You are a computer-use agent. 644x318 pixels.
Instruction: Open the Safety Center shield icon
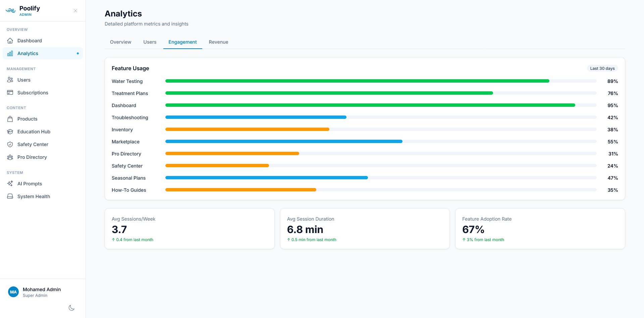pyautogui.click(x=10, y=144)
